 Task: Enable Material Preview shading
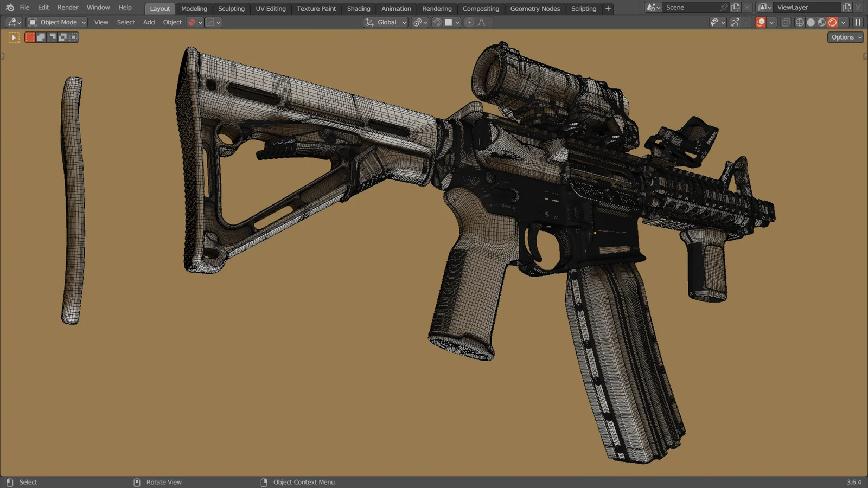click(822, 22)
